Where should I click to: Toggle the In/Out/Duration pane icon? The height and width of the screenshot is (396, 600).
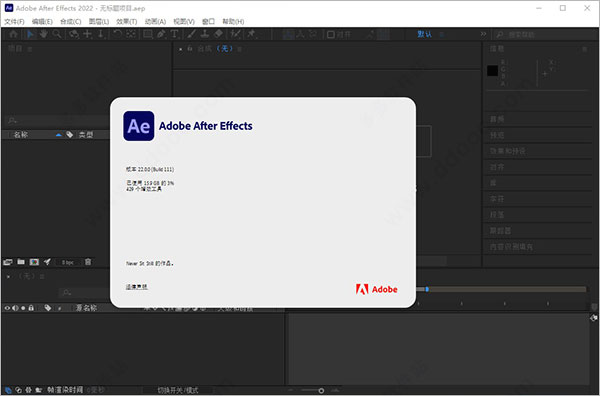pyautogui.click(x=28, y=390)
